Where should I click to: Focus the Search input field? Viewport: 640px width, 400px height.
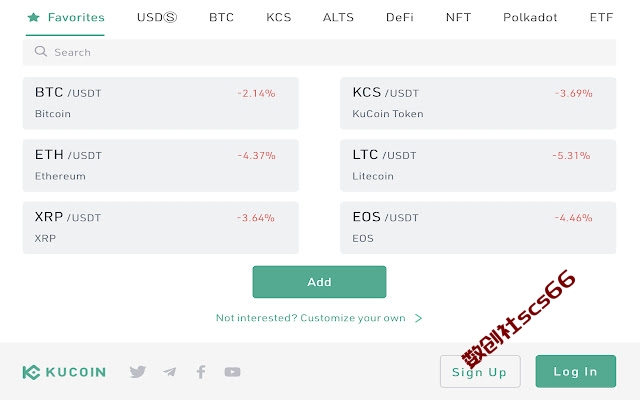pyautogui.click(x=319, y=52)
